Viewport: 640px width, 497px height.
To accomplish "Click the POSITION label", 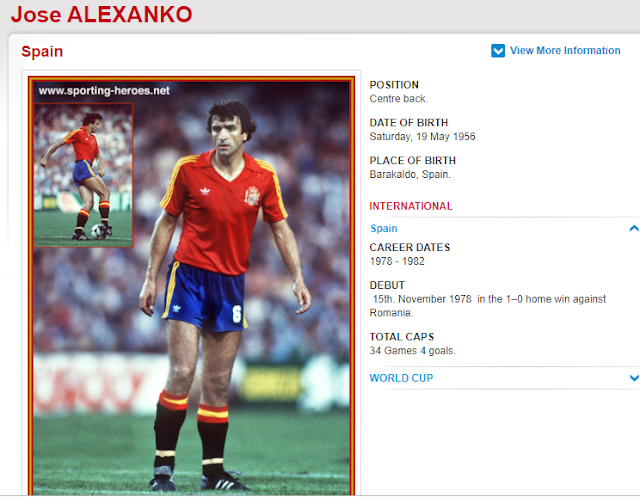I will [394, 85].
